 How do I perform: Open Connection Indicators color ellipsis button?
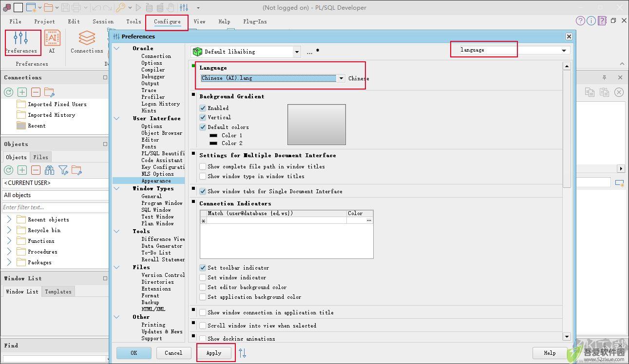369,220
